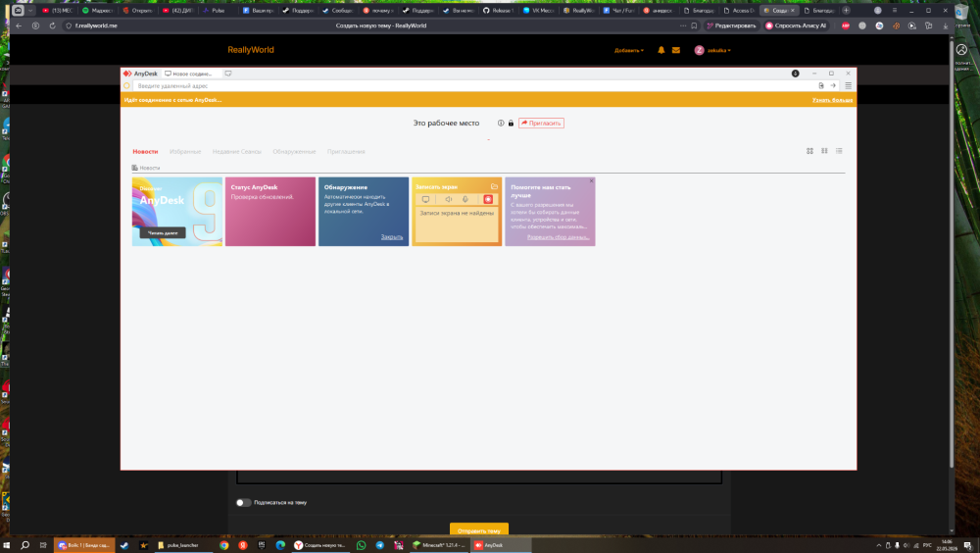Click the page vertical scrollbar in browser
Viewport: 980px width, 553px height.
(952, 257)
